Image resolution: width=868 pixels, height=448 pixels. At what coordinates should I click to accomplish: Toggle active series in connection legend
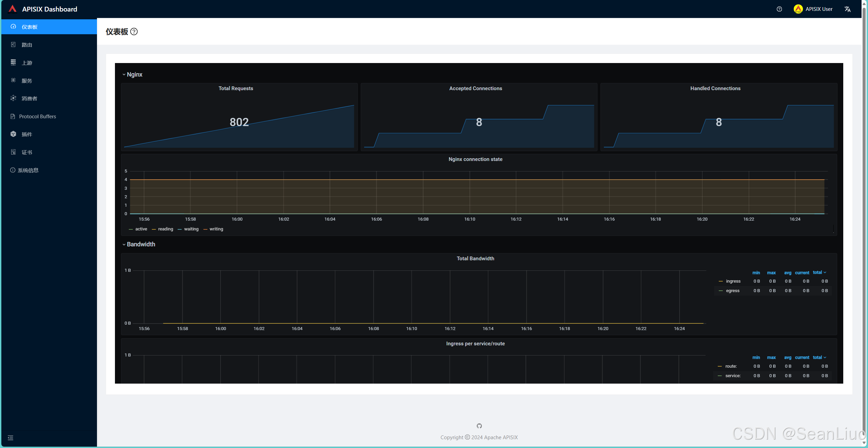pyautogui.click(x=141, y=229)
